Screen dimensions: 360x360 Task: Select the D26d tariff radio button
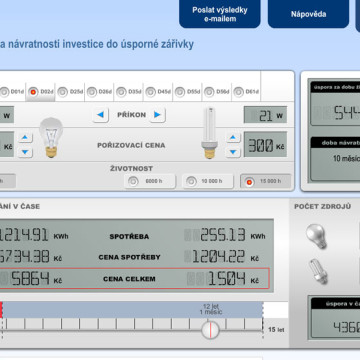[92, 92]
